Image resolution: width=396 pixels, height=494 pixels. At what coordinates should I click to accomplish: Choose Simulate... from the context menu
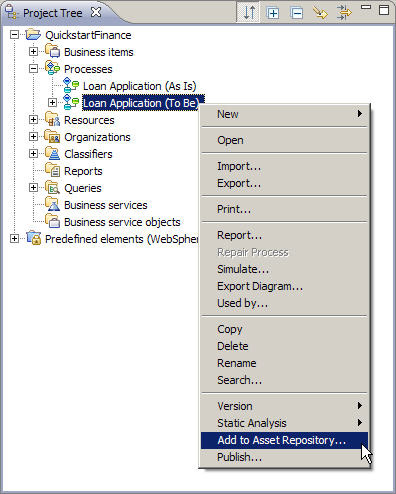coord(284,269)
